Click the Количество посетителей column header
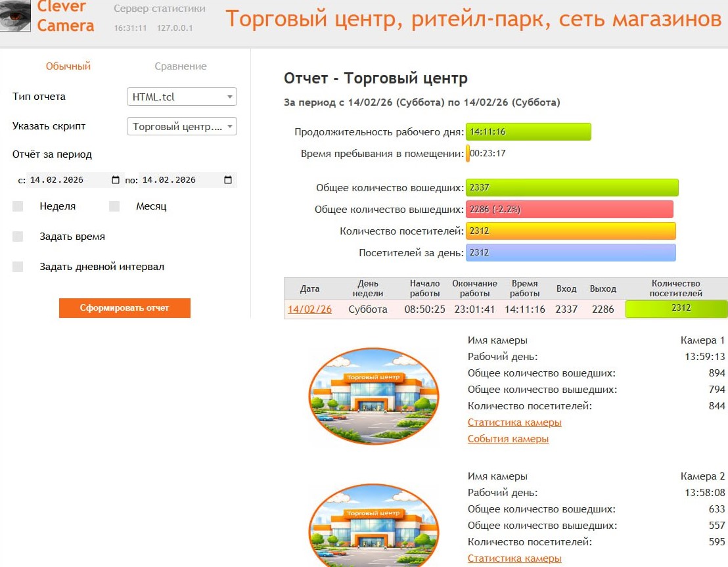728x567 pixels. point(675,288)
